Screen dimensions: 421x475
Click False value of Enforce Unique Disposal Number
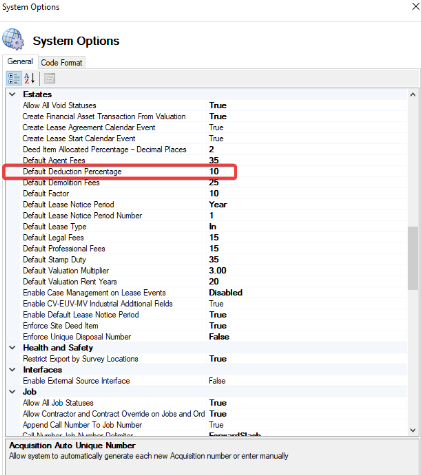tap(219, 336)
